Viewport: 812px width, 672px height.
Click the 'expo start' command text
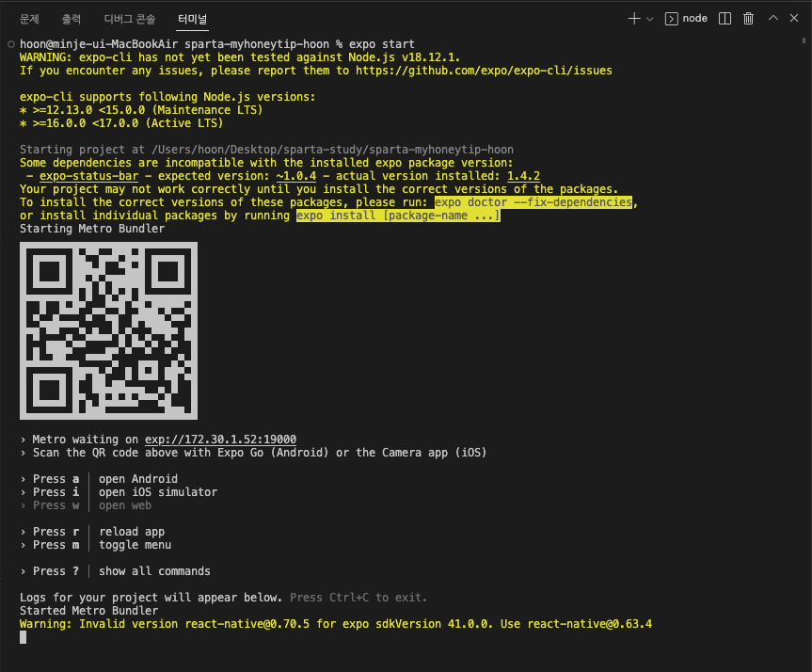coord(382,44)
